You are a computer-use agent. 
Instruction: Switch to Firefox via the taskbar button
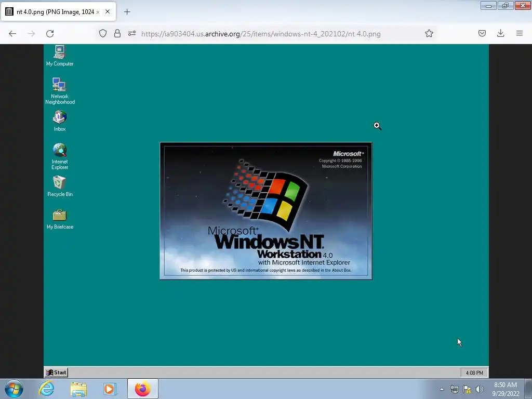[143, 389]
